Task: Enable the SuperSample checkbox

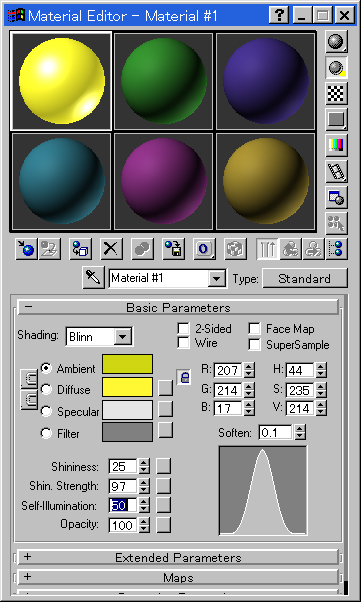Action: (254, 344)
